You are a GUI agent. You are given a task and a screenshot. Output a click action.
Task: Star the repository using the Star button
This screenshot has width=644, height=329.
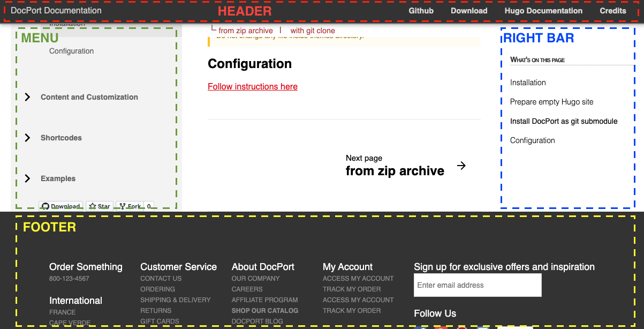click(x=100, y=206)
